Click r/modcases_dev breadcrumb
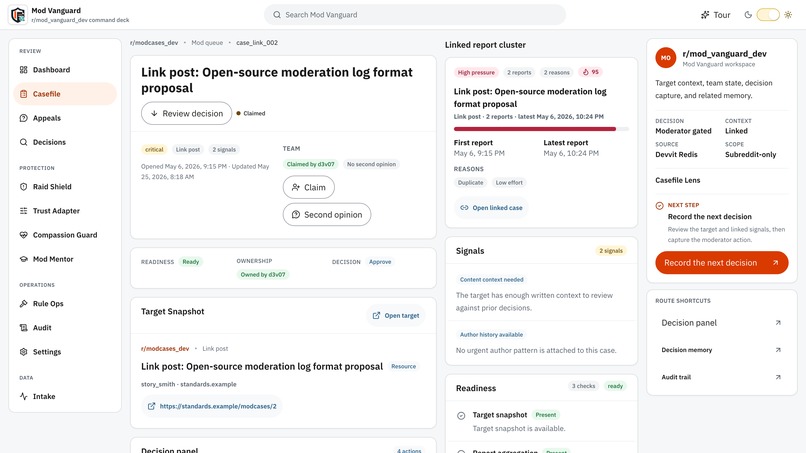This screenshot has width=806, height=453. tap(154, 43)
